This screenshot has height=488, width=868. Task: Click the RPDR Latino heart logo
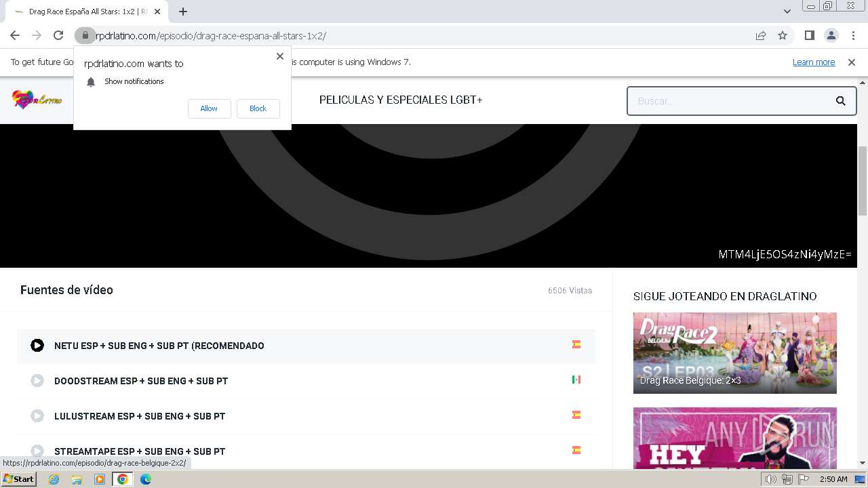[37, 100]
